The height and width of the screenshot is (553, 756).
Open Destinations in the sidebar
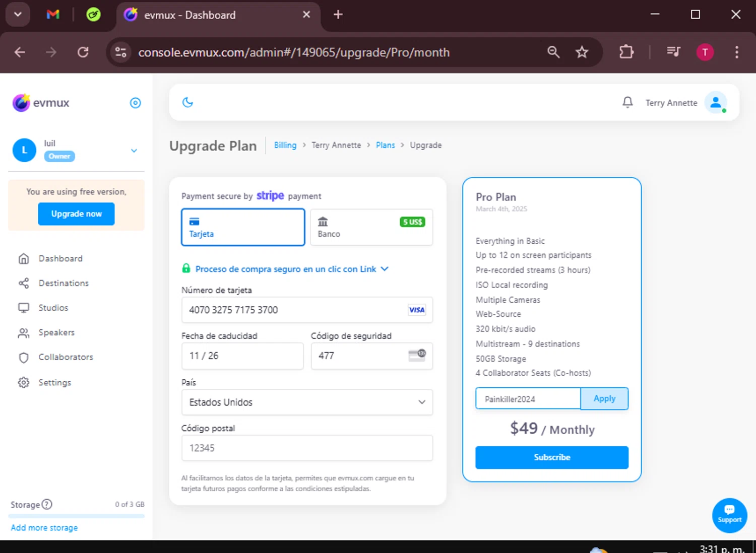[64, 283]
